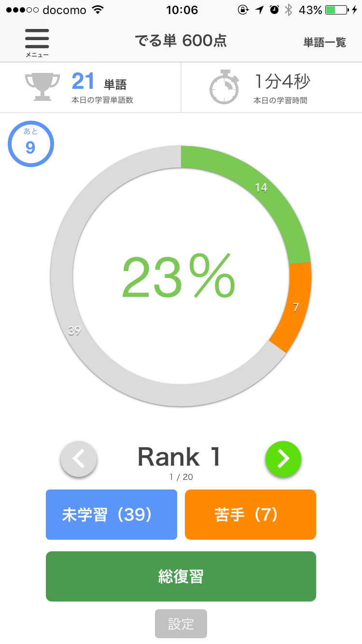Go to next rank with green arrow
The width and height of the screenshot is (362, 644).
point(283,459)
